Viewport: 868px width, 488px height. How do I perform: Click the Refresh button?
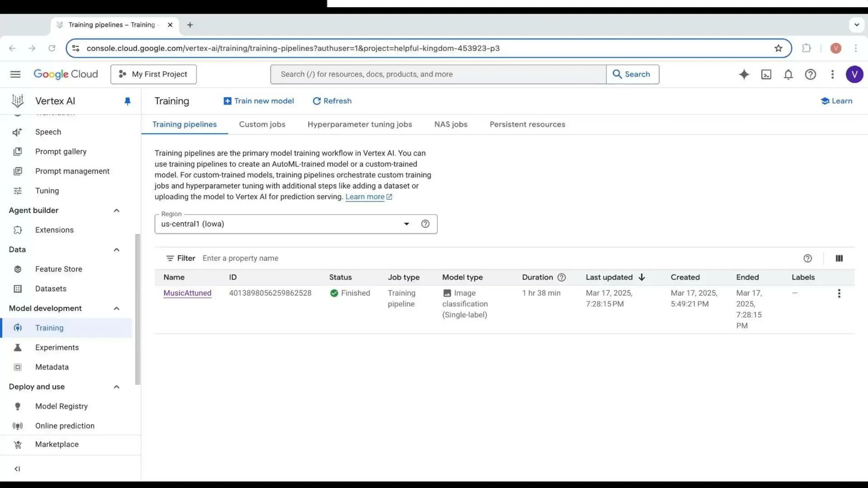point(332,101)
